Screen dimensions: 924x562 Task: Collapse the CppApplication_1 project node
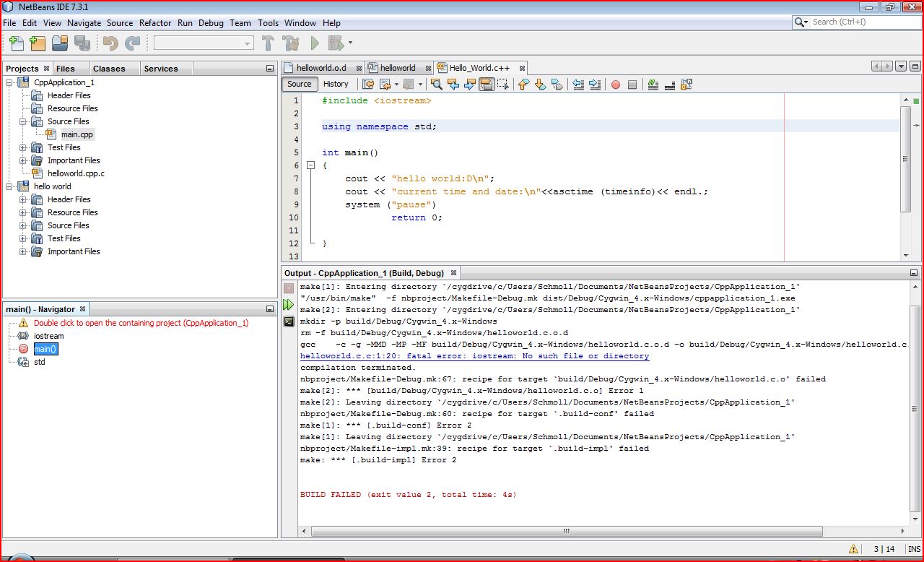point(9,82)
